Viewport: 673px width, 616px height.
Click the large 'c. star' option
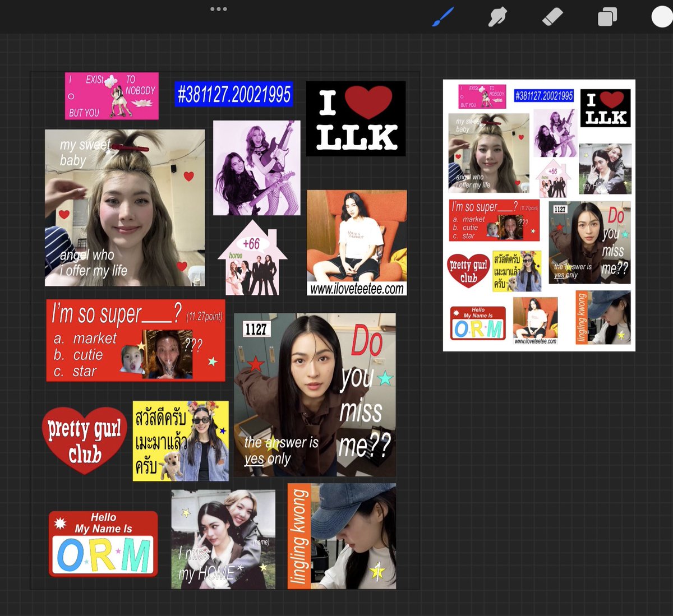[75, 371]
